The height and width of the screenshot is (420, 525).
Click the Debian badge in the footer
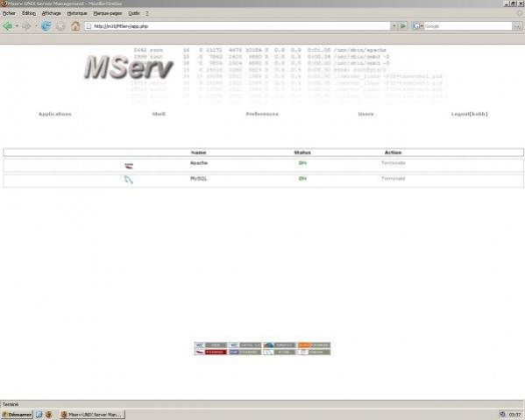tap(314, 352)
